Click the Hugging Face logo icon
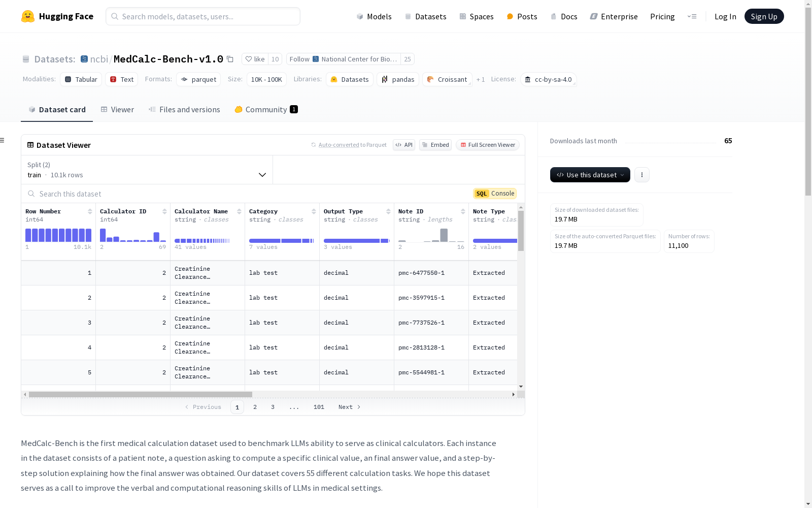 point(28,16)
